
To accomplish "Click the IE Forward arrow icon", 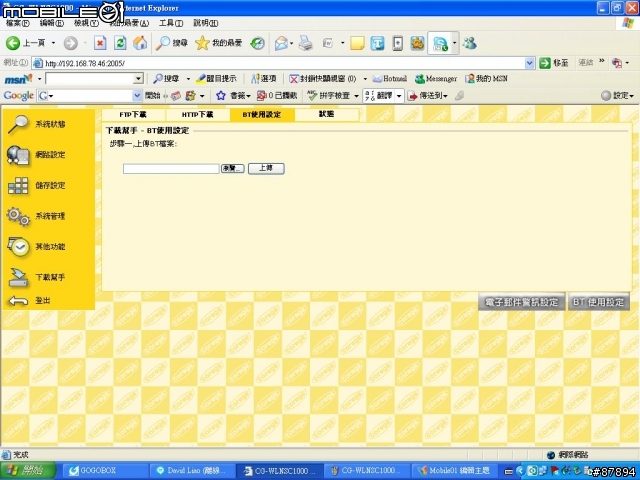I will [71, 43].
